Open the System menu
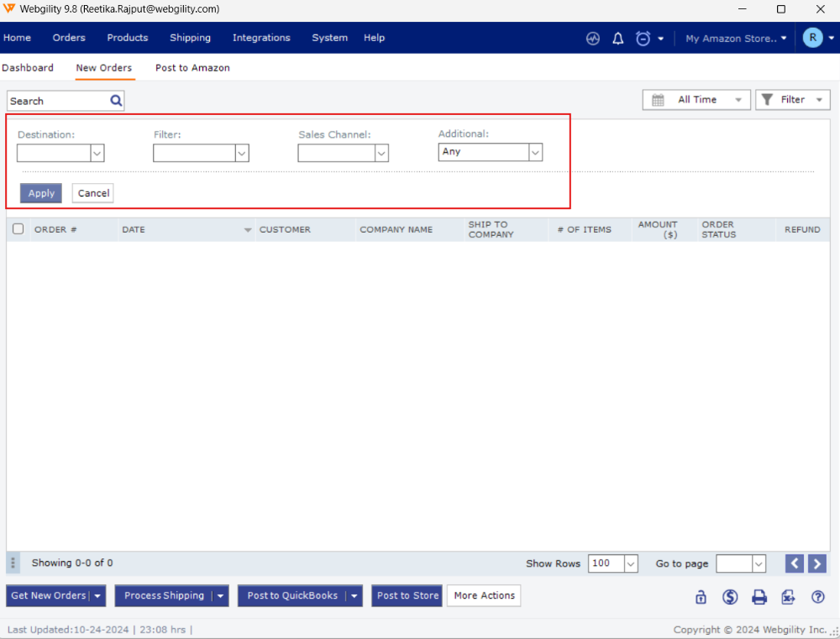This screenshot has height=639, width=840. coord(330,38)
